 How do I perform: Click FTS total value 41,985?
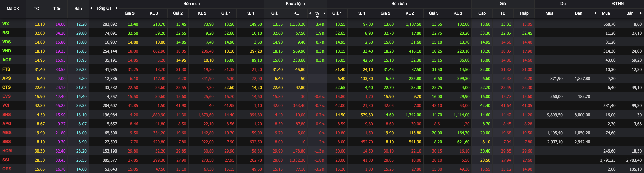click(x=111, y=70)
